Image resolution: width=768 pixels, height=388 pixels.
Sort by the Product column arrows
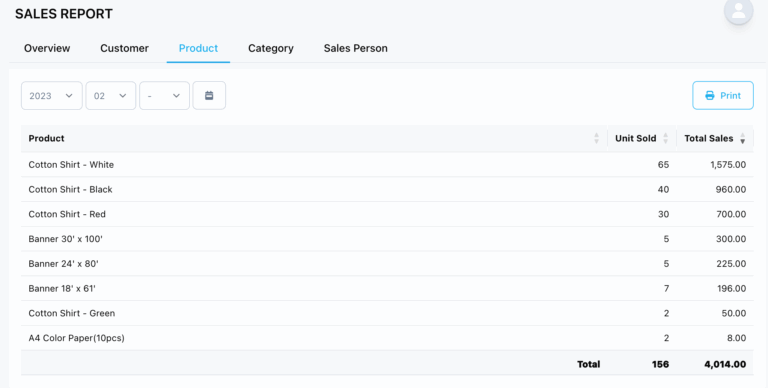click(596, 138)
